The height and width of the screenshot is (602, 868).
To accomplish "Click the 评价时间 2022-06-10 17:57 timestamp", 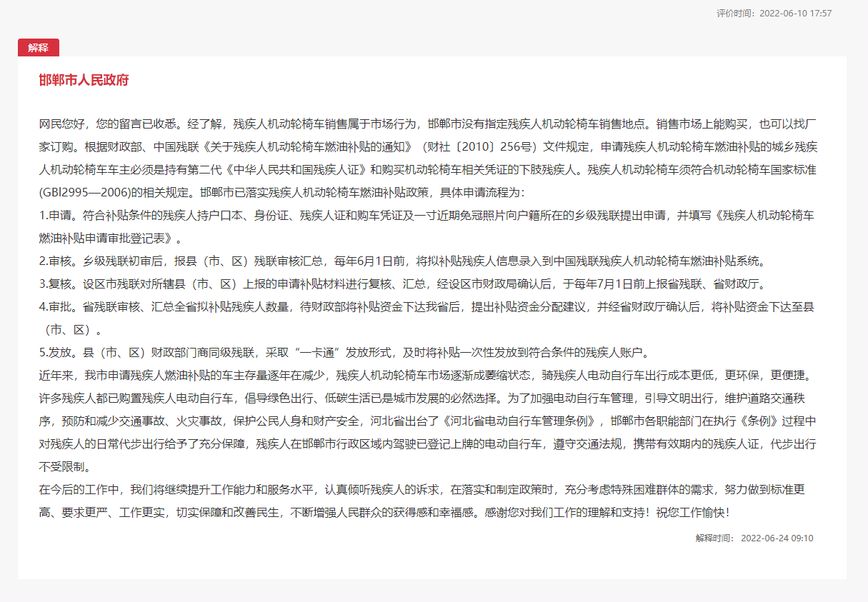I will click(774, 13).
